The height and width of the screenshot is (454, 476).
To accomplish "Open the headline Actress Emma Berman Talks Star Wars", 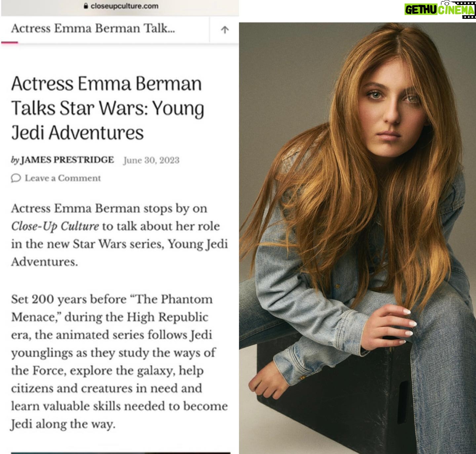I will (107, 108).
